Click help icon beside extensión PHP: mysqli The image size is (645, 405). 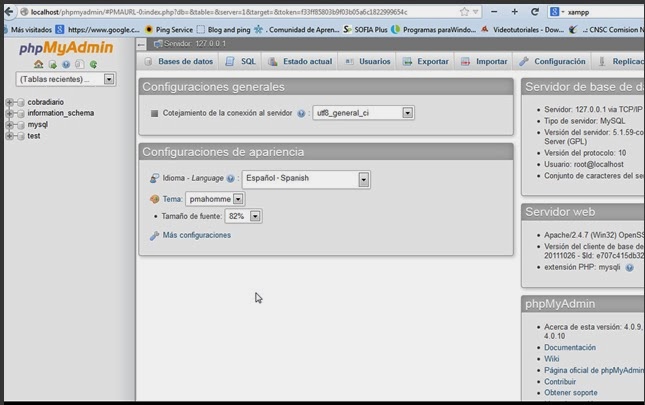click(629, 268)
